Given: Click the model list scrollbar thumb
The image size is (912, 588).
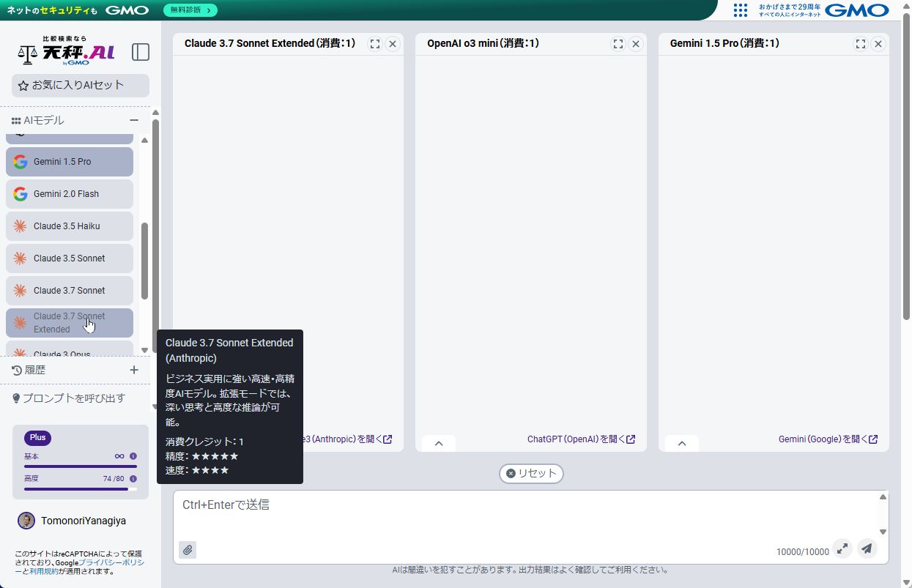Looking at the screenshot, I should 145,261.
